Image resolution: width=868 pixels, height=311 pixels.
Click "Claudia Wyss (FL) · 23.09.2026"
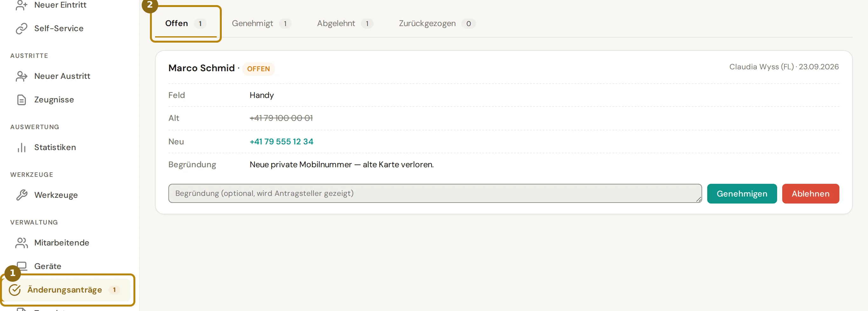784,67
